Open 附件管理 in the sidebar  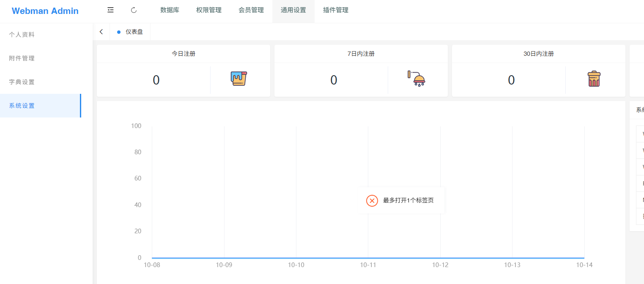click(22, 58)
